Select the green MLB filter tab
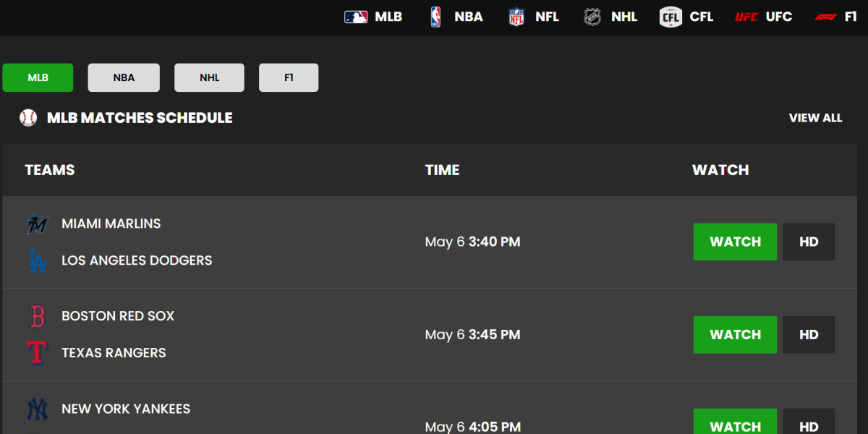 38,77
